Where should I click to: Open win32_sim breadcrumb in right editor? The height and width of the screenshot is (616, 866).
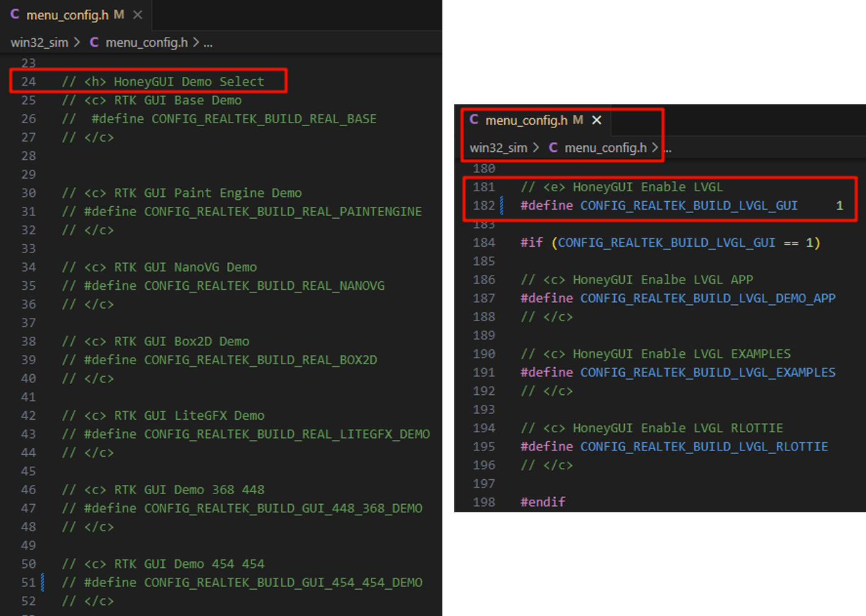click(x=499, y=147)
